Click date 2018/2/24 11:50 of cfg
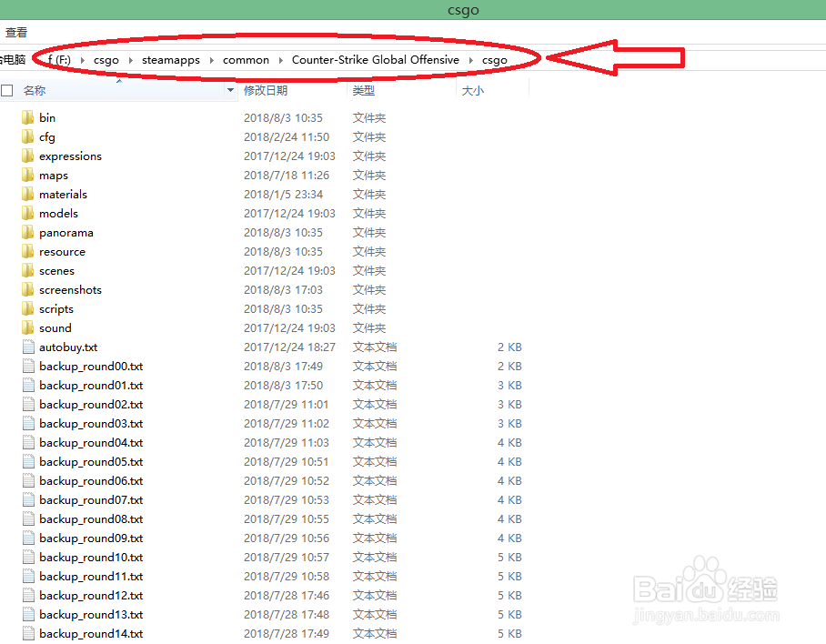Image resolution: width=826 pixels, height=644 pixels. (x=286, y=137)
